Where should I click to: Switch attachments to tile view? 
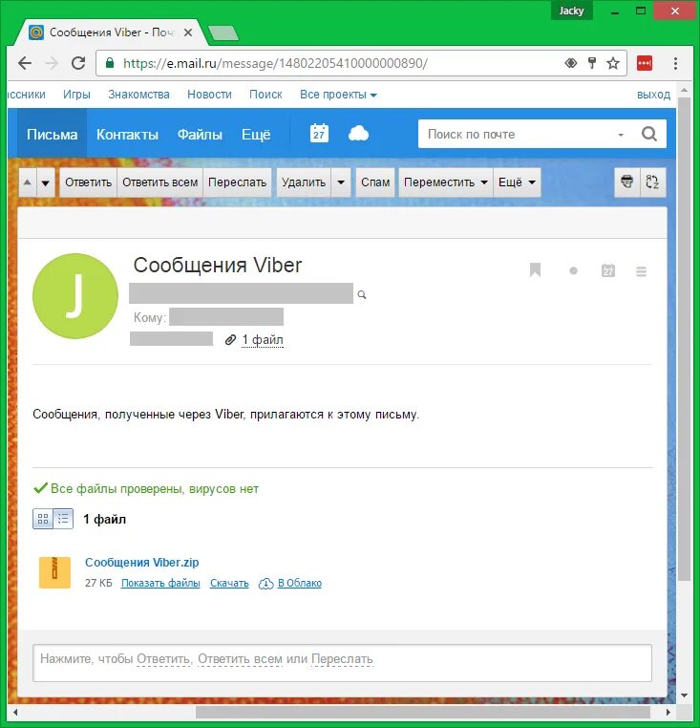(43, 519)
